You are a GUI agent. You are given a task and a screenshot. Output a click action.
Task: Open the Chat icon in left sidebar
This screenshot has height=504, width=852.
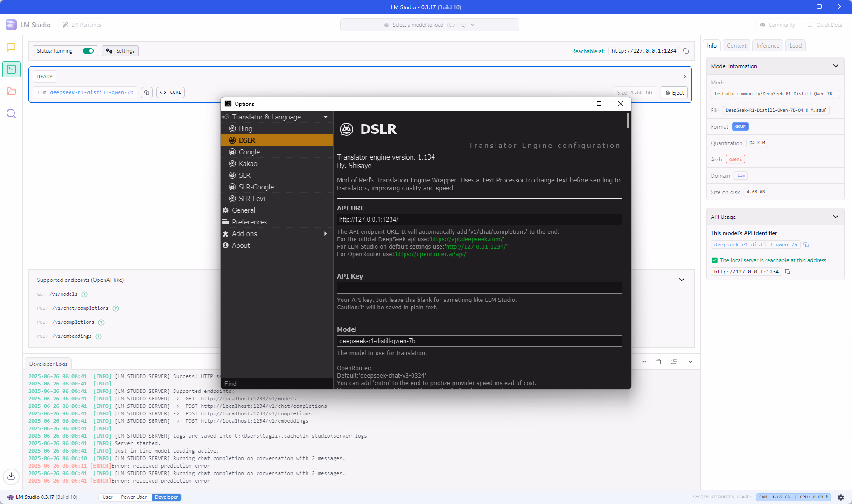tap(11, 48)
